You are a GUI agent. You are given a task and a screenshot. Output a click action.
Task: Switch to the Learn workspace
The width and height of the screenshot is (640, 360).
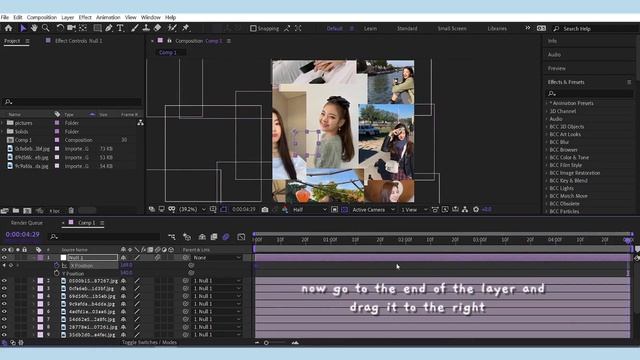[x=370, y=29]
